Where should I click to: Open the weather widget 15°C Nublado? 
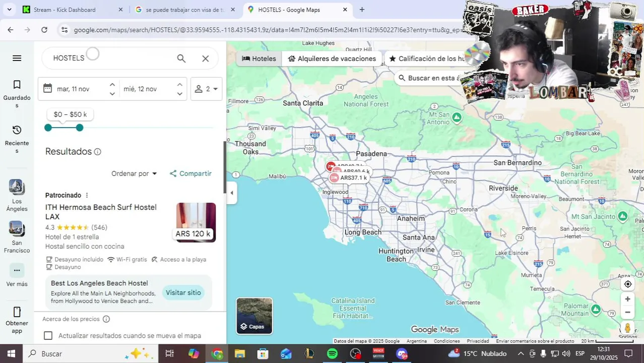(478, 354)
